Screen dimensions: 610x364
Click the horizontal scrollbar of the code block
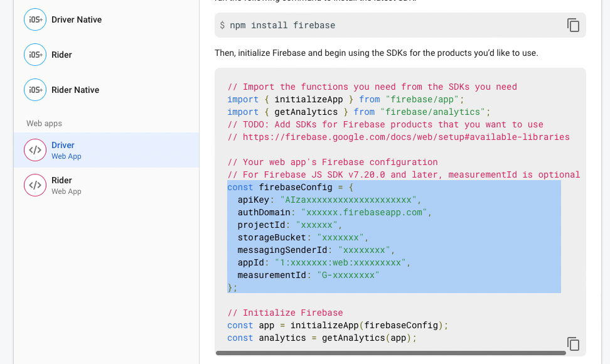click(x=390, y=353)
